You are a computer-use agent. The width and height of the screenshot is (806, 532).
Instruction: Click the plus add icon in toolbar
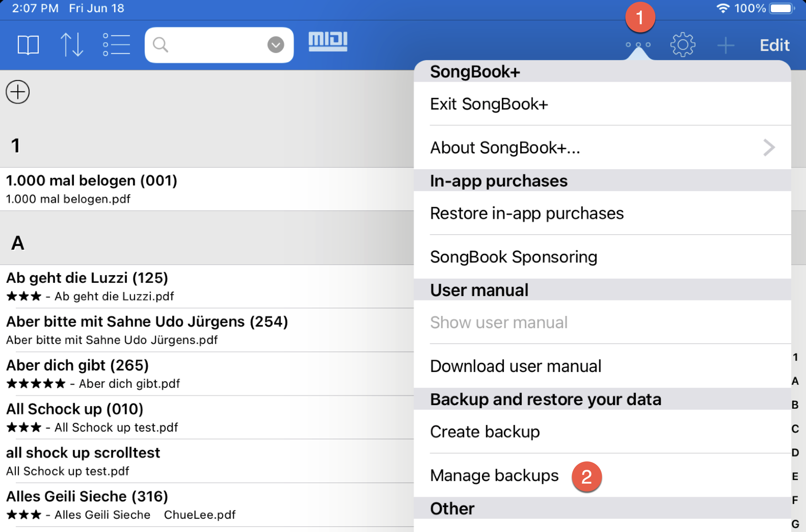(x=726, y=45)
